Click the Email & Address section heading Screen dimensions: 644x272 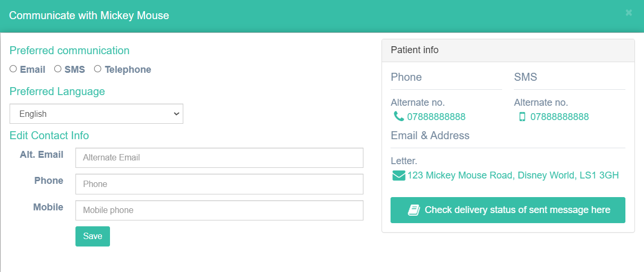click(x=430, y=135)
